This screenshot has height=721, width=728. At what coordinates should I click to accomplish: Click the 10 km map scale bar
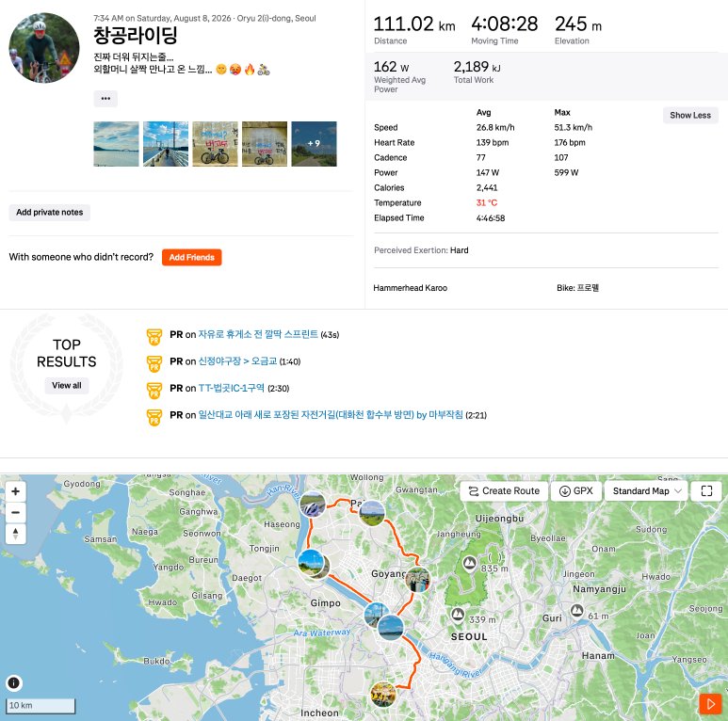40,706
